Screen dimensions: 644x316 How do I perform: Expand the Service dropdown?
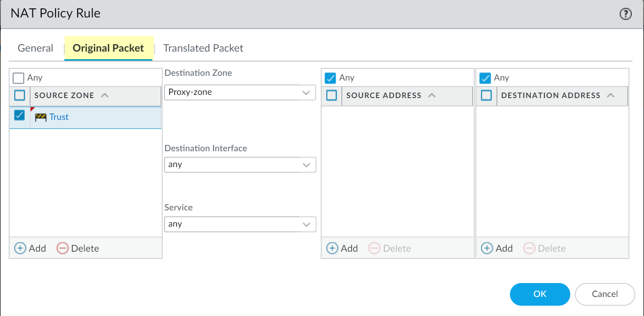[306, 224]
